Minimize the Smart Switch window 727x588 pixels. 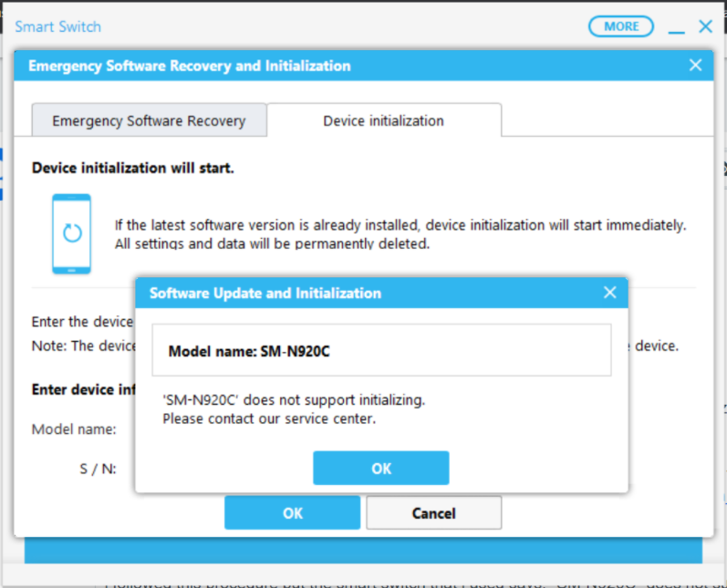pyautogui.click(x=676, y=27)
